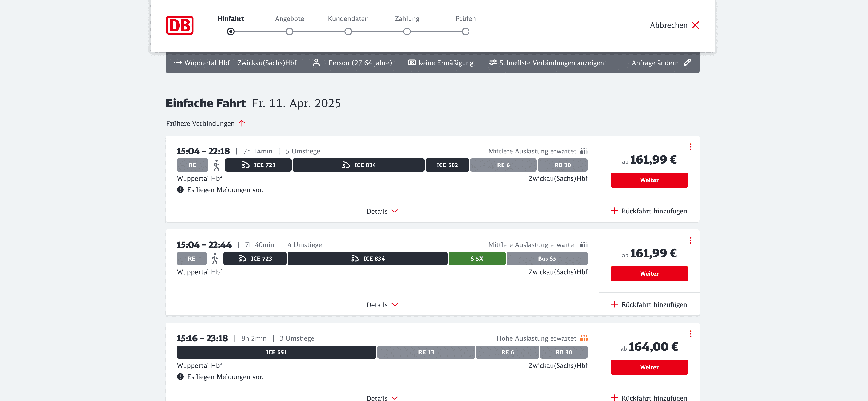Select the Zahlung step circle

[x=407, y=32]
